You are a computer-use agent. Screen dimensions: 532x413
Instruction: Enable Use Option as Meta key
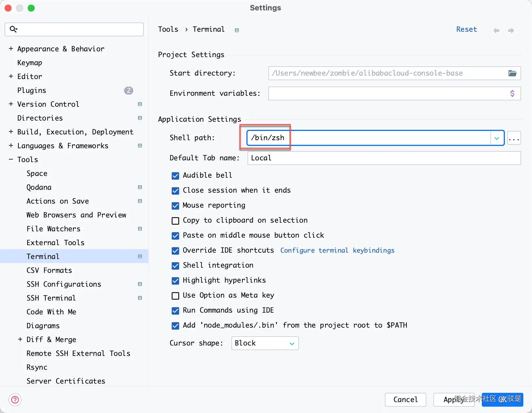175,296
